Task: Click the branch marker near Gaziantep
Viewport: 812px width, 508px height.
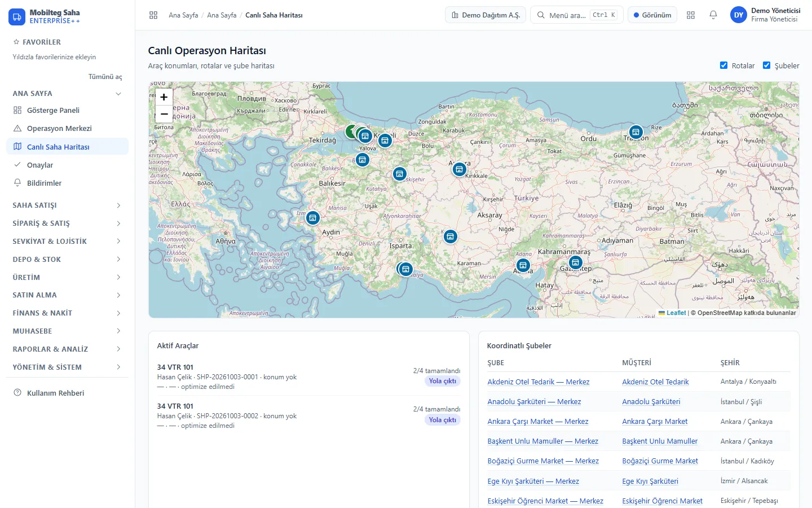Action: tap(575, 262)
